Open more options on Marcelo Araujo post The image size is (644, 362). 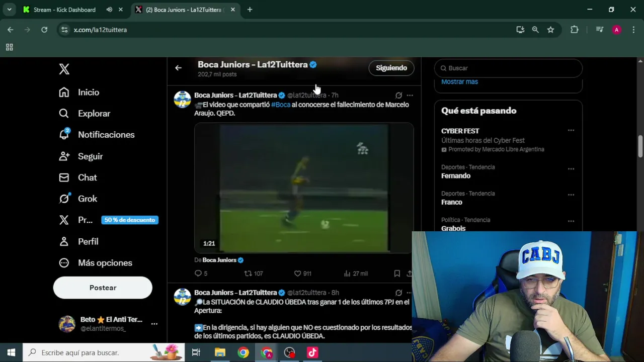pos(410,95)
